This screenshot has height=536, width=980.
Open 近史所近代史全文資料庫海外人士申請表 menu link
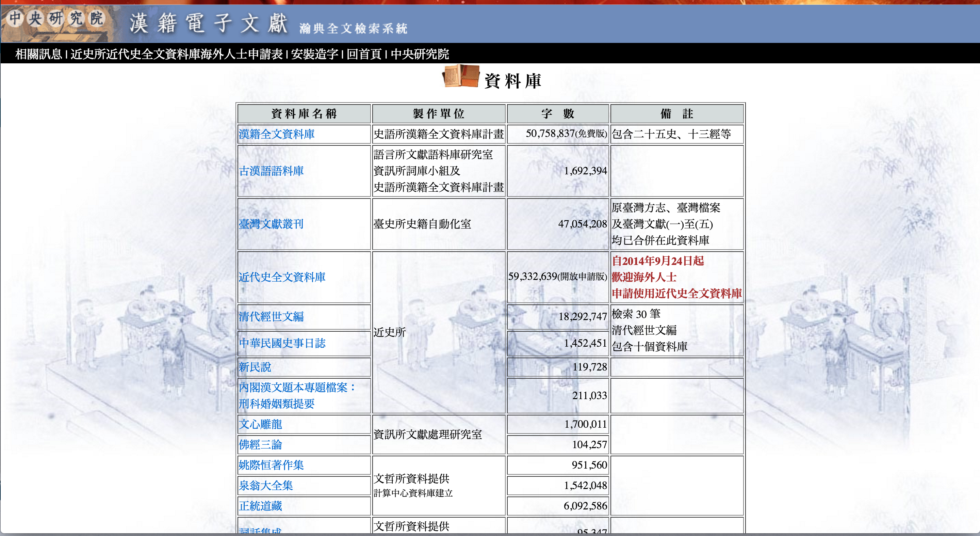coord(177,54)
